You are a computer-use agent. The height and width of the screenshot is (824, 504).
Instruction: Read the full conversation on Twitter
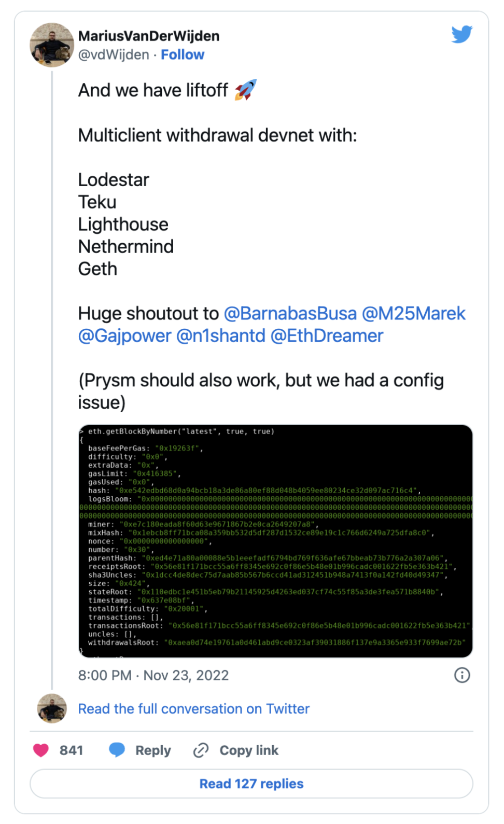click(x=193, y=708)
